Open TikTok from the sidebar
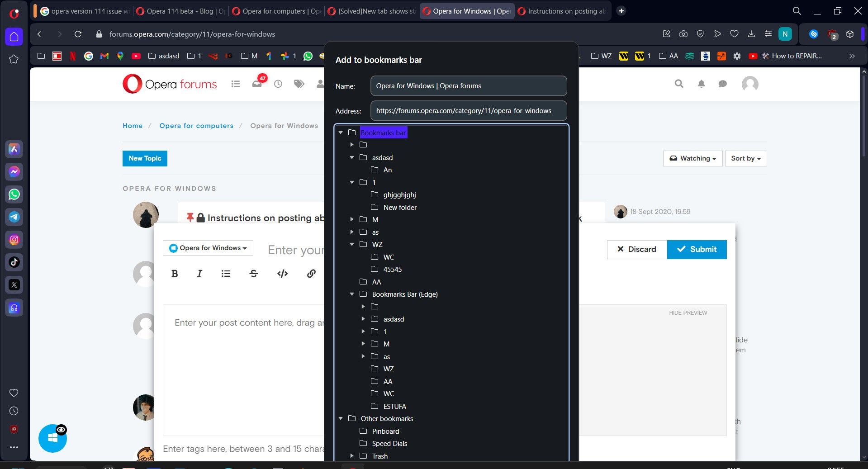The image size is (868, 469). [x=14, y=262]
